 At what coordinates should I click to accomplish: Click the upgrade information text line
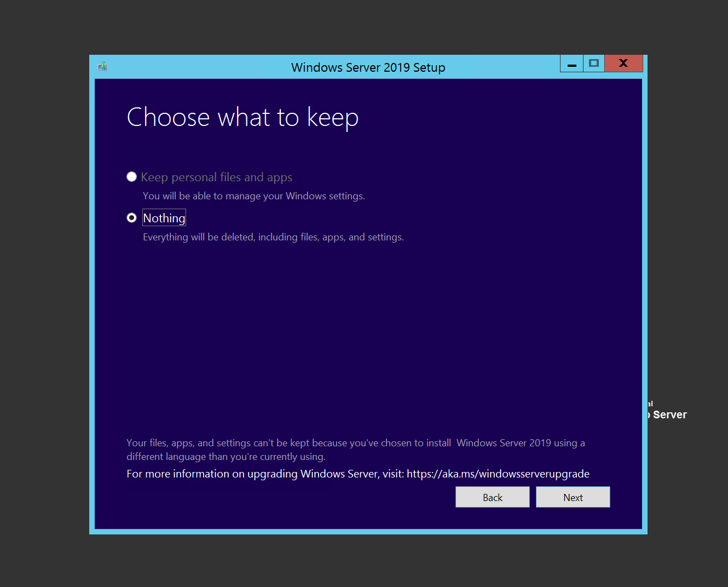point(357,474)
